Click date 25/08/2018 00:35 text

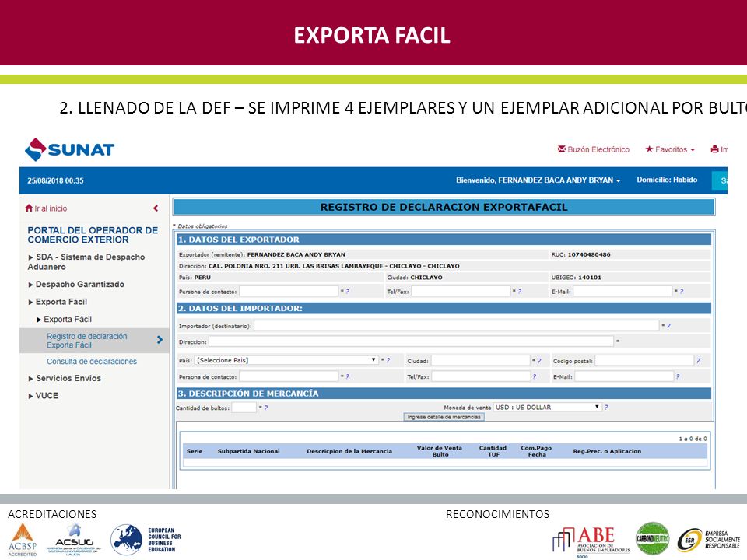click(55, 181)
